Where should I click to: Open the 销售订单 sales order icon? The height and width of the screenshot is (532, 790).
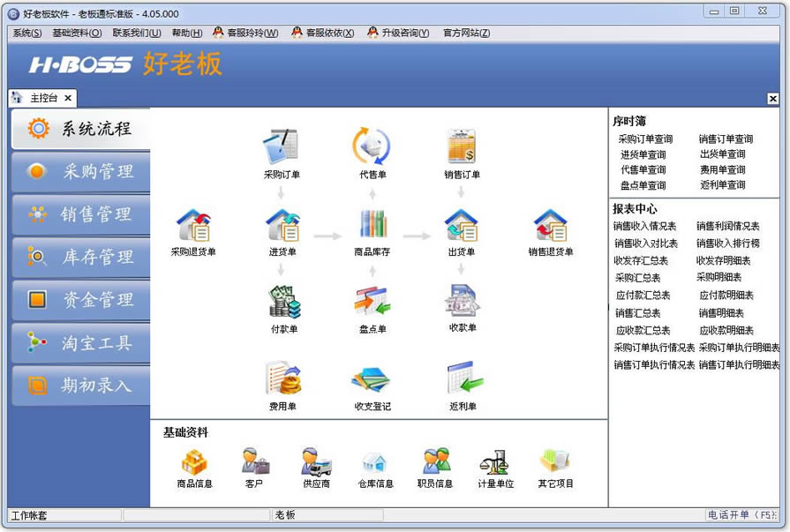coord(462,147)
